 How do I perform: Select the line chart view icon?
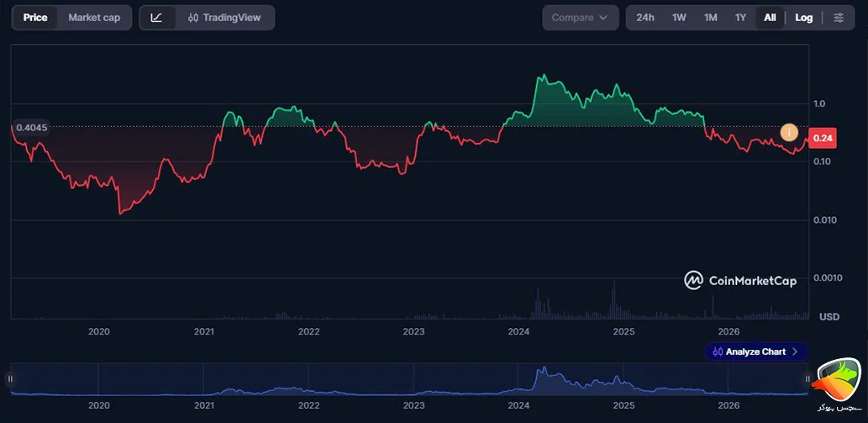tap(156, 18)
